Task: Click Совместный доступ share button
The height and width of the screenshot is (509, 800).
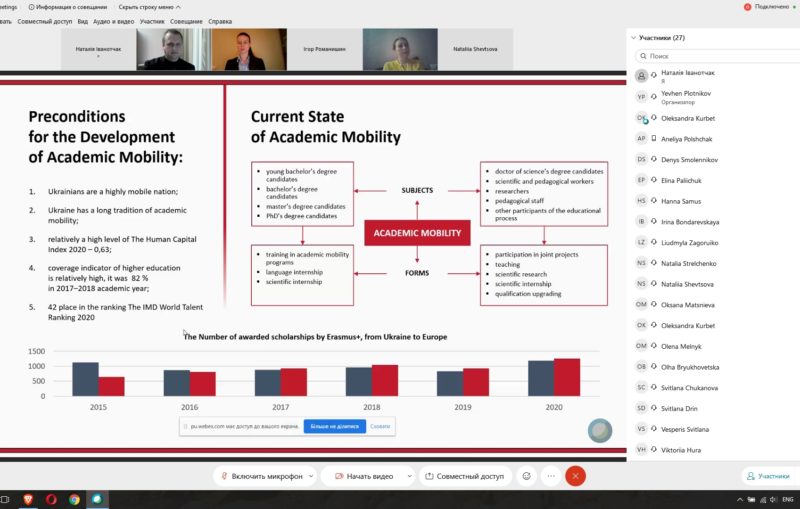Action: click(464, 477)
